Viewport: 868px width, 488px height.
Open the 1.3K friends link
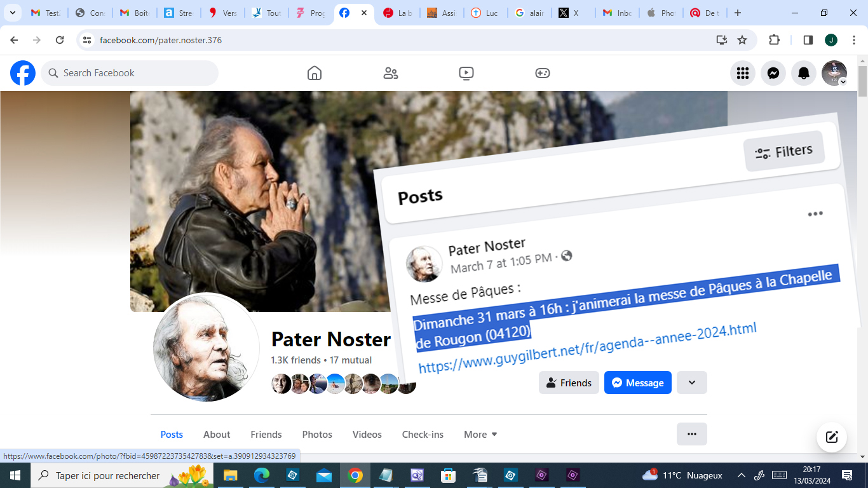[x=296, y=360]
